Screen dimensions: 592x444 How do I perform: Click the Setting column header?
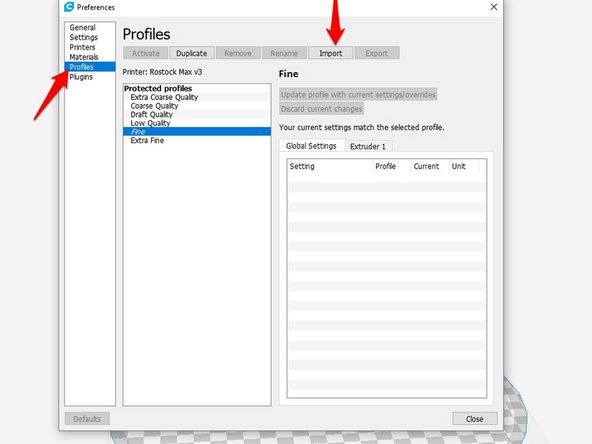tap(330, 166)
